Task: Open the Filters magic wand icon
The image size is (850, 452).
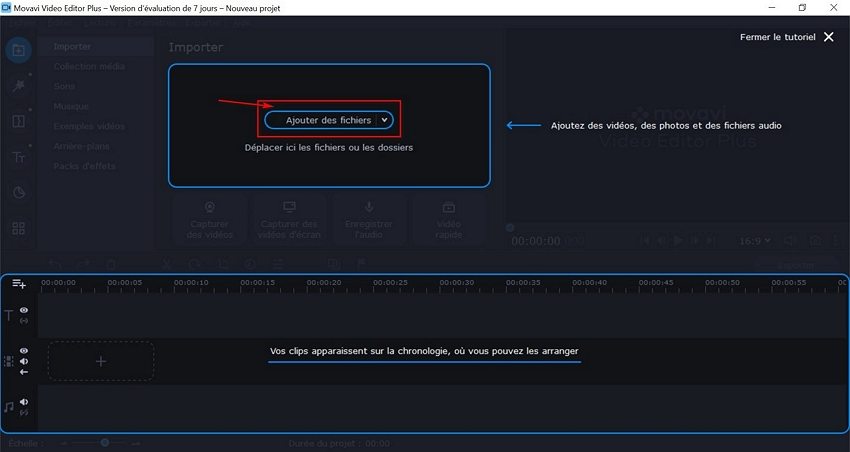Action: click(18, 86)
